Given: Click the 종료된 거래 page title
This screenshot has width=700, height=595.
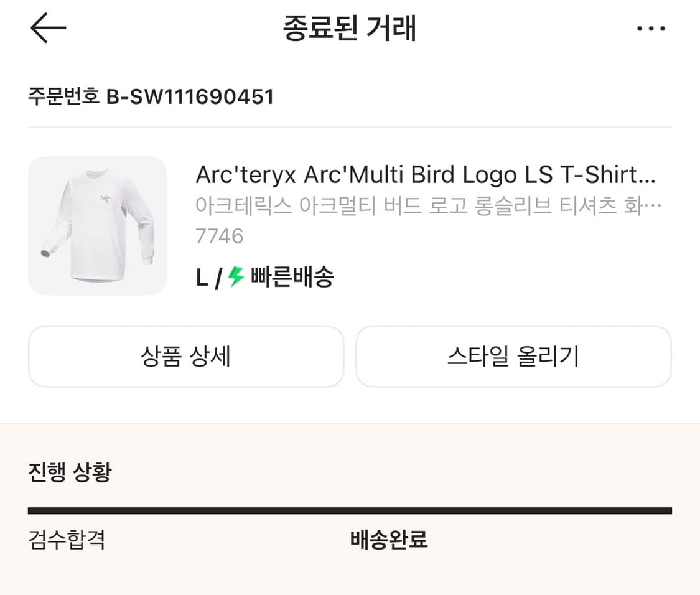Looking at the screenshot, I should click(x=349, y=29).
